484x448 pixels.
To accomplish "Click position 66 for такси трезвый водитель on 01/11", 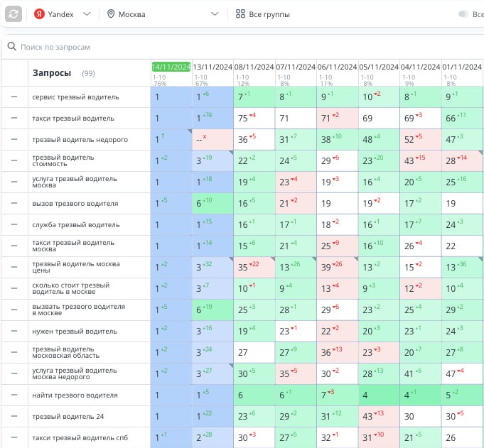I will [x=463, y=118].
